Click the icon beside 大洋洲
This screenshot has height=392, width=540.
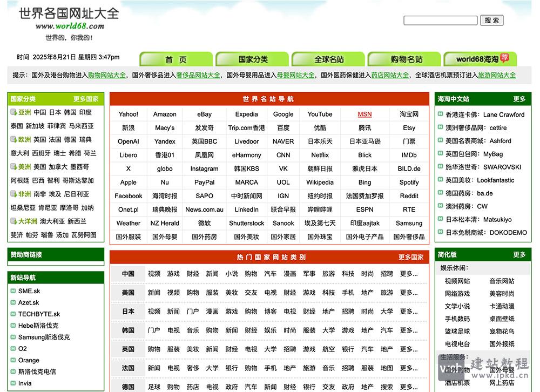[14, 221]
